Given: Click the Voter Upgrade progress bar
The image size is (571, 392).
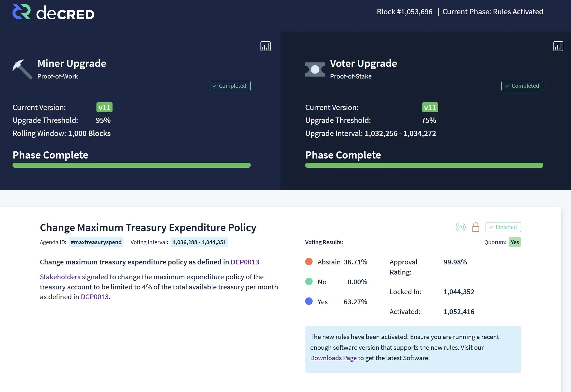Looking at the screenshot, I should [x=424, y=165].
